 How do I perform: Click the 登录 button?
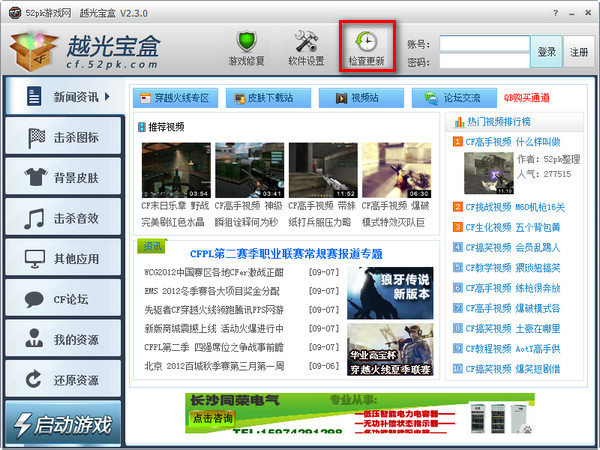[546, 52]
